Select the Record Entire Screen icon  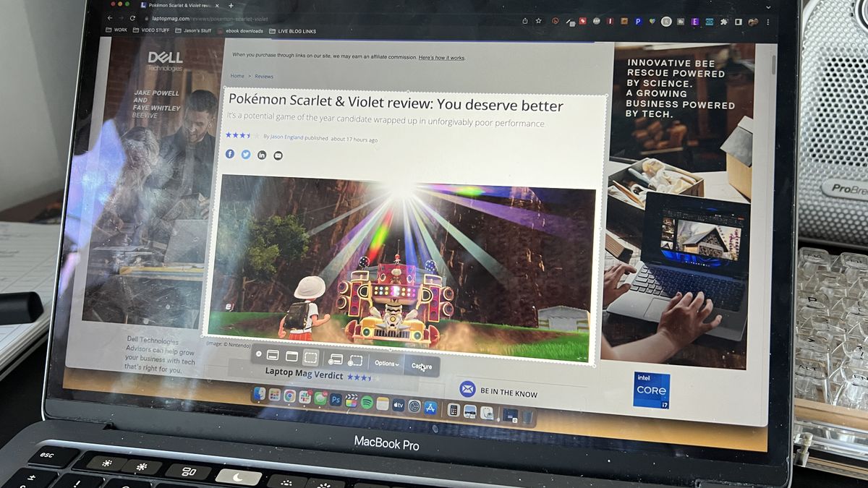335,358
